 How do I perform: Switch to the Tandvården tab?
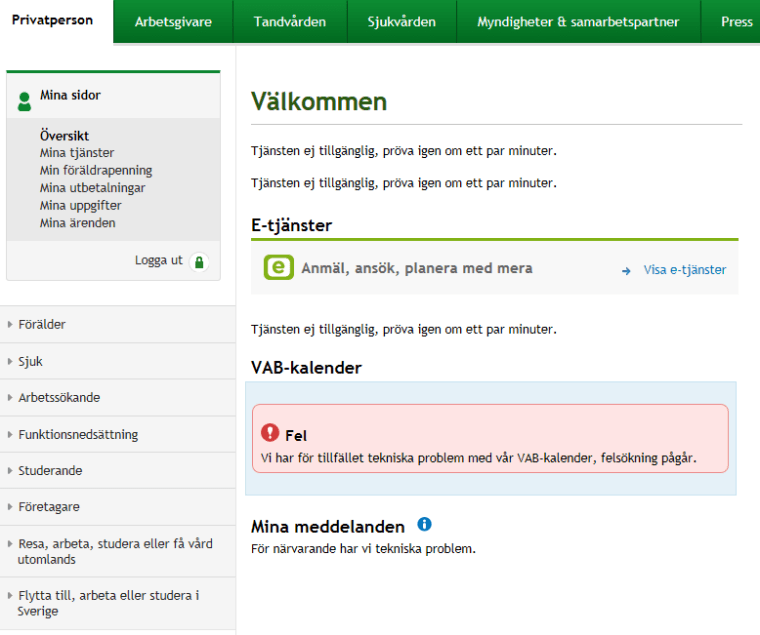(x=290, y=21)
